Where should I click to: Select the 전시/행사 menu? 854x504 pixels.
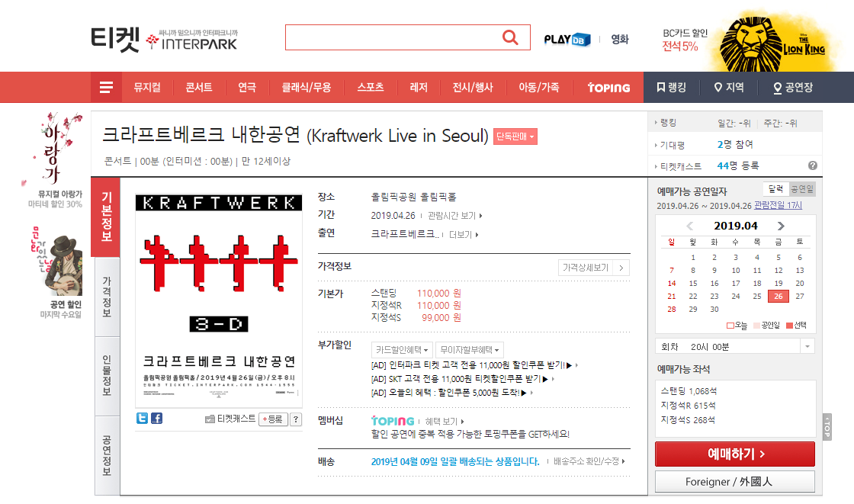473,87
